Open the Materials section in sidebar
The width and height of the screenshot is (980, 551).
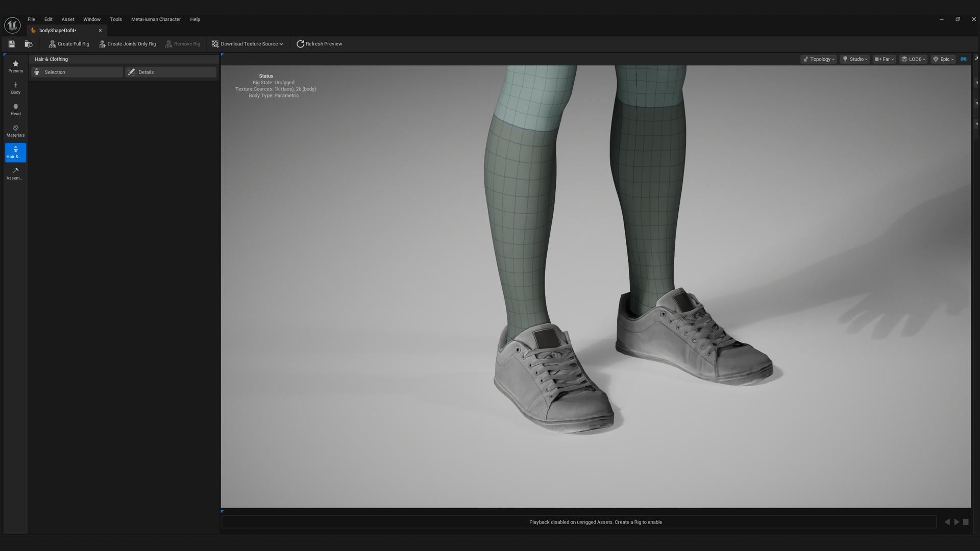(15, 131)
